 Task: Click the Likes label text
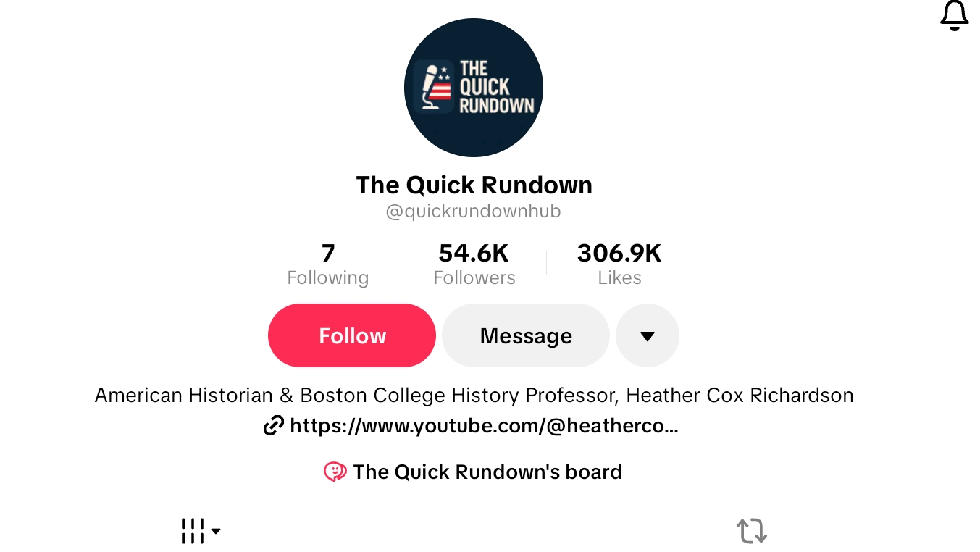click(619, 278)
